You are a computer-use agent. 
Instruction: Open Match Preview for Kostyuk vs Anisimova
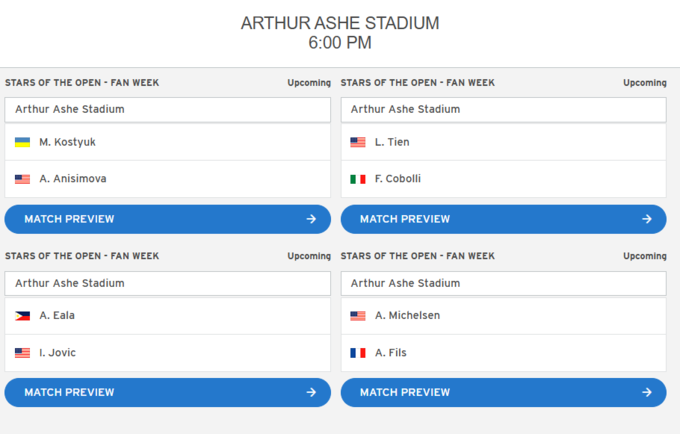point(168,219)
